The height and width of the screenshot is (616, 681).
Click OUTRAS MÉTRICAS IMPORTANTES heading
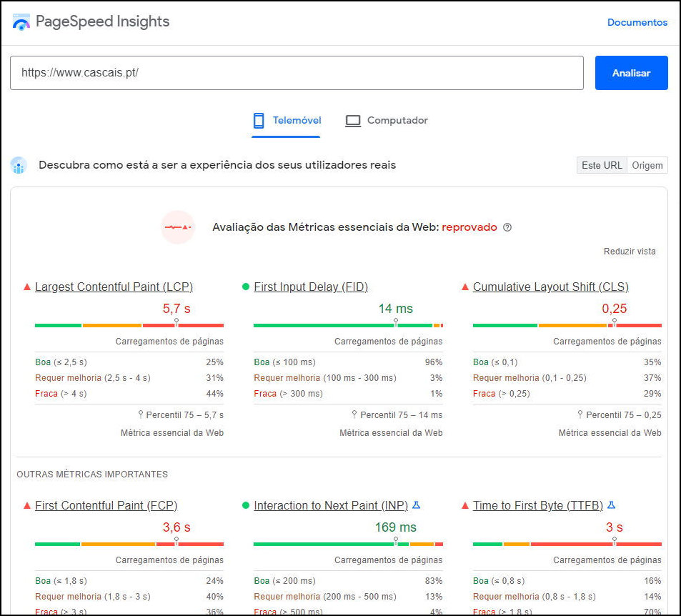click(x=92, y=474)
